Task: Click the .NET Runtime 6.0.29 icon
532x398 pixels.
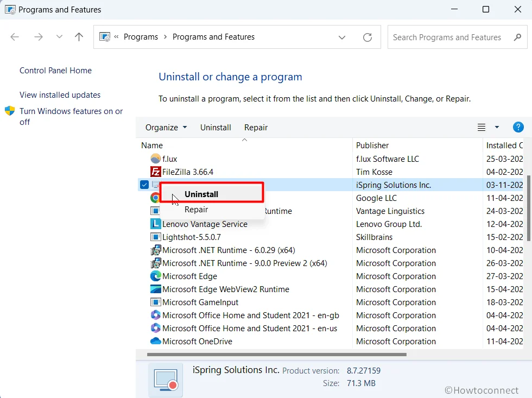Action: (155, 250)
